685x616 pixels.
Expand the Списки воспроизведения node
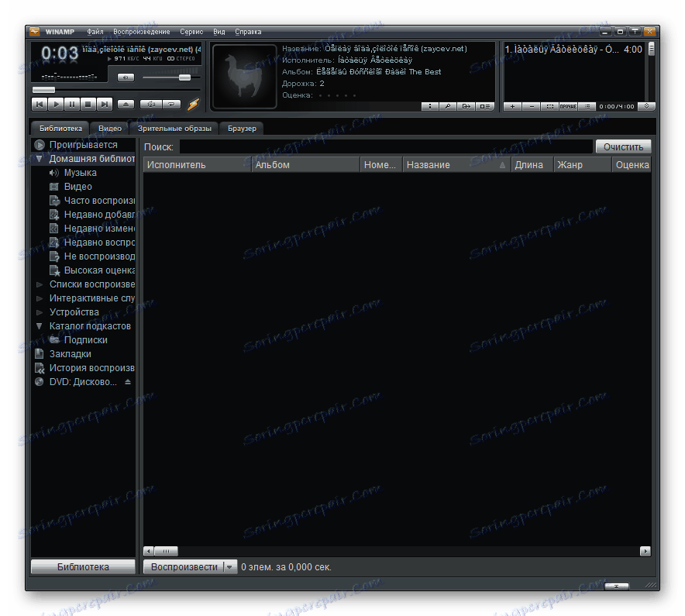[40, 284]
